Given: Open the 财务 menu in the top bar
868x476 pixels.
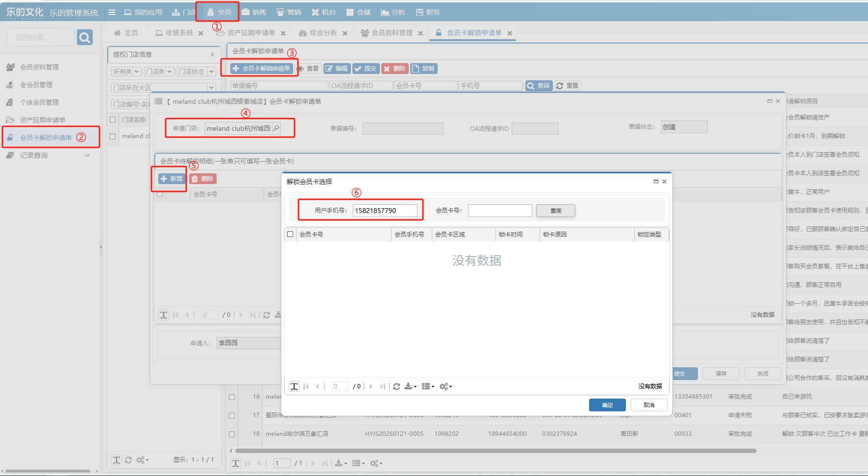Looking at the screenshot, I should click(x=428, y=12).
